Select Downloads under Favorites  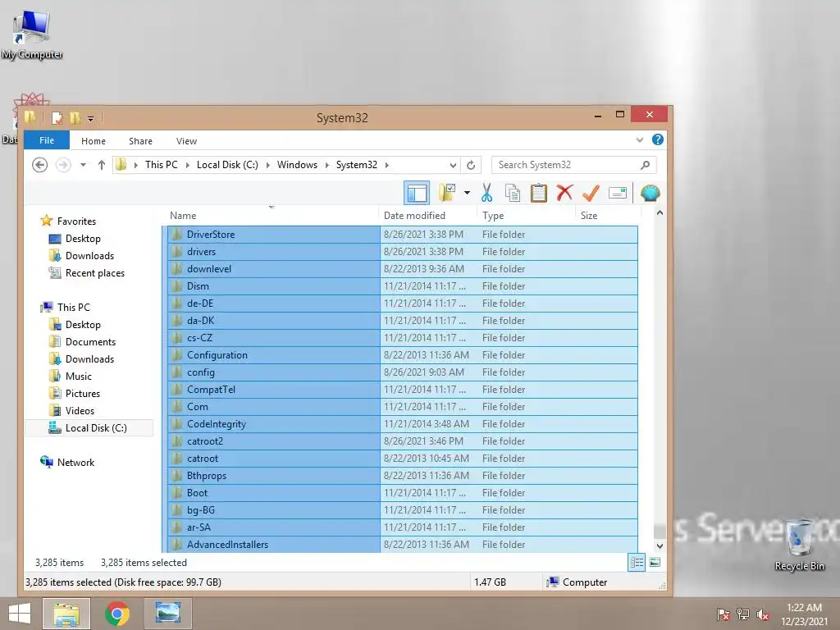89,256
